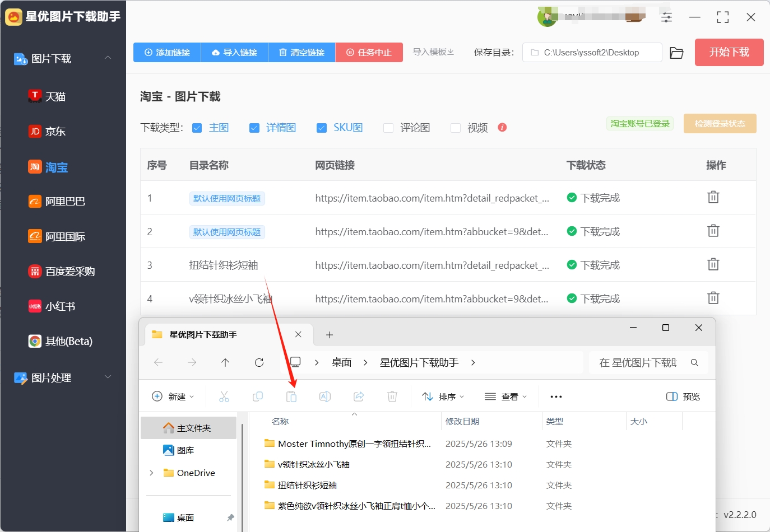The width and height of the screenshot is (770, 532).
Task: Click the 任务中止 button
Action: 369,52
